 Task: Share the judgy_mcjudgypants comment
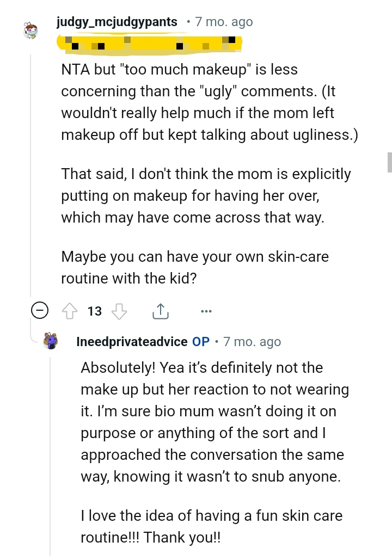(x=160, y=311)
